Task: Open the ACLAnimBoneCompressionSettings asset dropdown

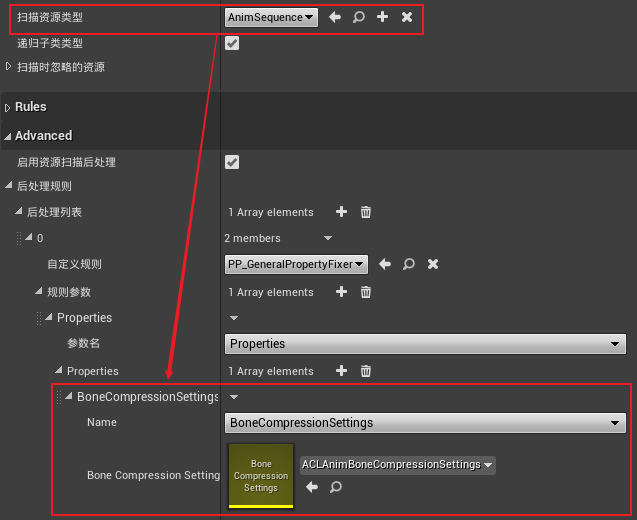Action: [397, 465]
